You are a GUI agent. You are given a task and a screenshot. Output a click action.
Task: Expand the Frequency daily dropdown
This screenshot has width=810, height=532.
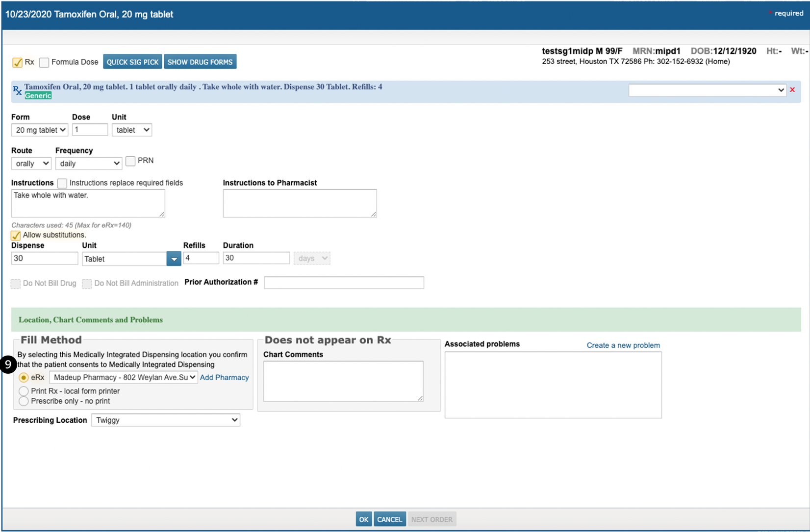point(88,164)
